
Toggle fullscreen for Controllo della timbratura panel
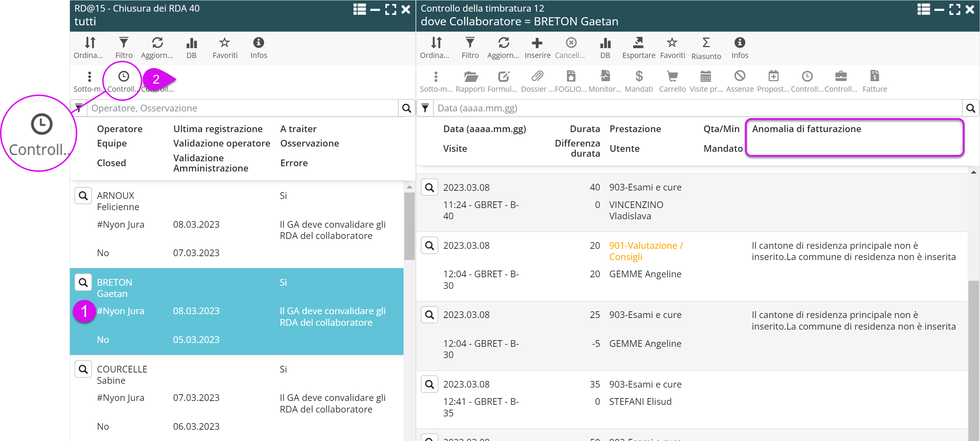(x=954, y=9)
